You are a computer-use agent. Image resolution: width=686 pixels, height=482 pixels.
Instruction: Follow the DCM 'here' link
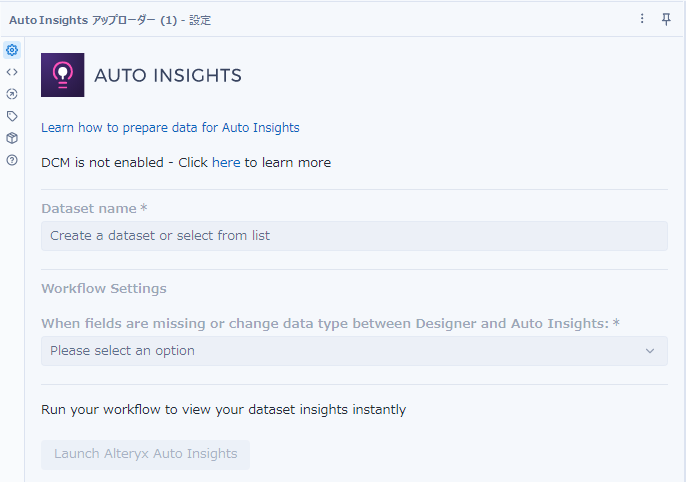coord(226,162)
